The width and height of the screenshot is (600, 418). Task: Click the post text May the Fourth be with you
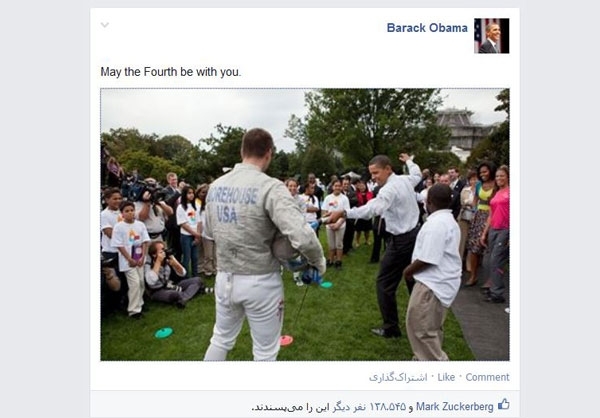pos(171,72)
